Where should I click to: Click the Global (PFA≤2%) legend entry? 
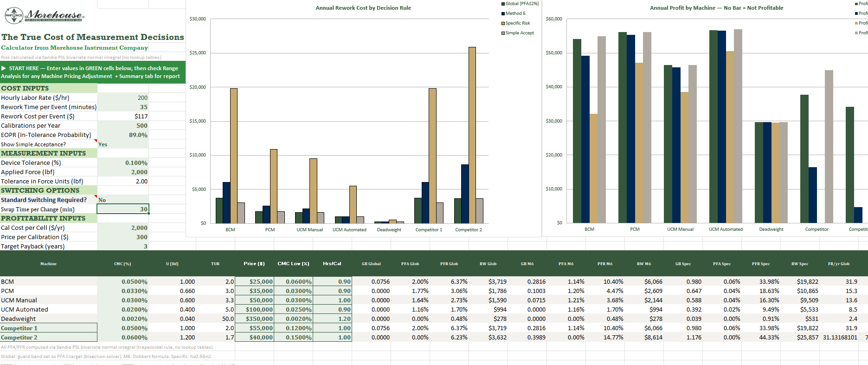click(x=520, y=4)
